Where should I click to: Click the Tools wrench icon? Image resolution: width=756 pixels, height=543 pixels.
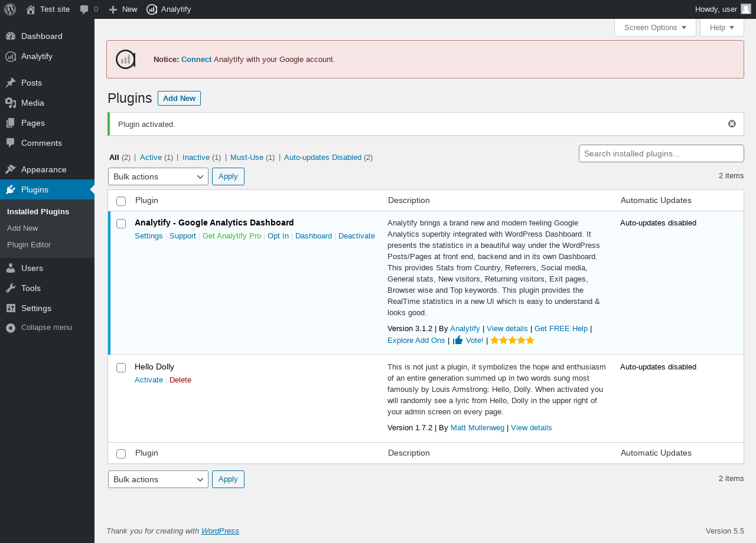11,288
